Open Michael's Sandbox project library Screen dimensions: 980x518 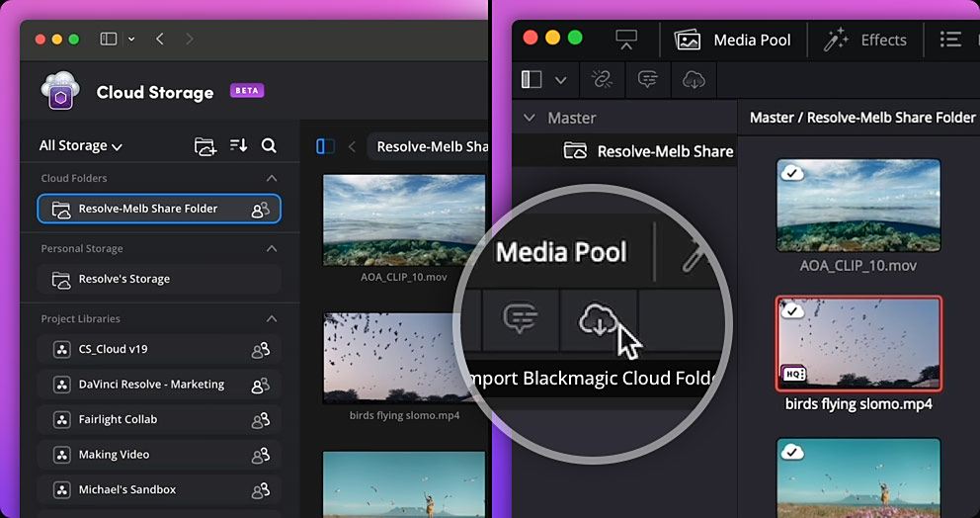pos(159,489)
